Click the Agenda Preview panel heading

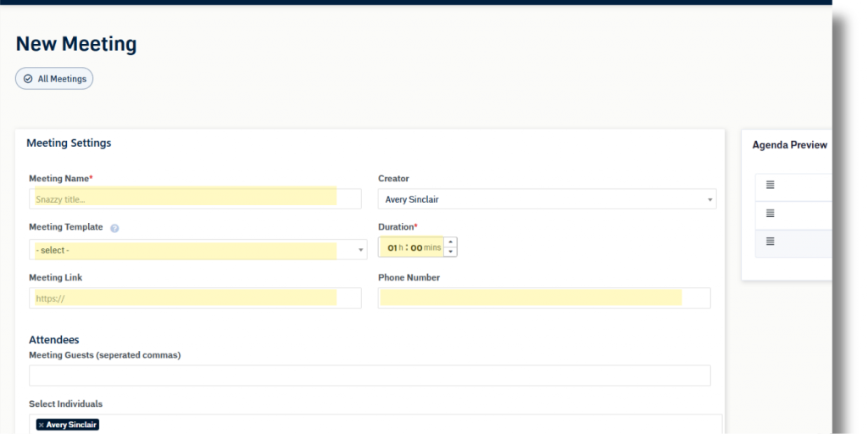(x=789, y=145)
